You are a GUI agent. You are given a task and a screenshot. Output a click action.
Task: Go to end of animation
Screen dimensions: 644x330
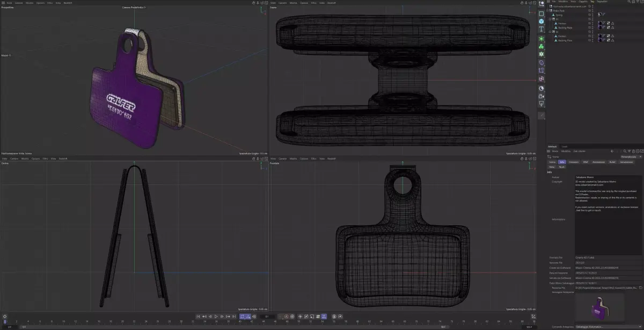tap(234, 317)
